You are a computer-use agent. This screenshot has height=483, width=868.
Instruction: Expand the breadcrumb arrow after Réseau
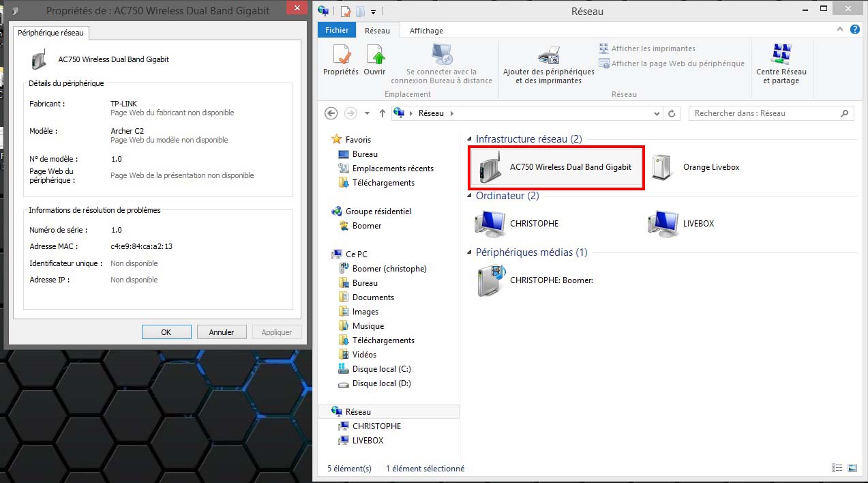click(x=451, y=113)
